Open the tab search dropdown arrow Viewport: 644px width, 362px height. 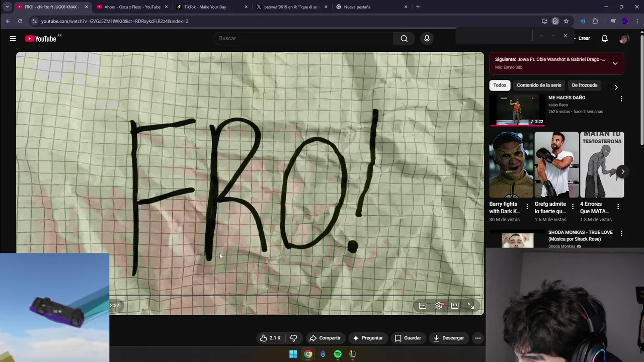pyautogui.click(x=7, y=7)
